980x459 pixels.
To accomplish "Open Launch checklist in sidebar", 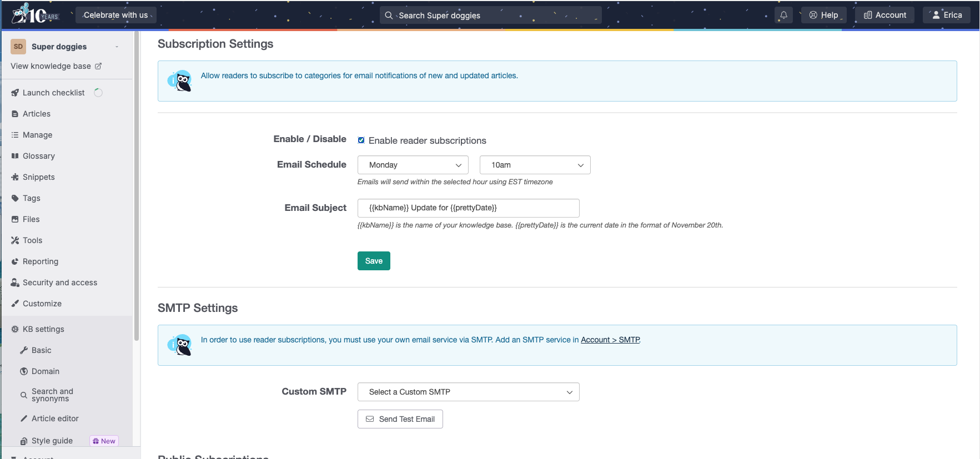I will coord(53,93).
